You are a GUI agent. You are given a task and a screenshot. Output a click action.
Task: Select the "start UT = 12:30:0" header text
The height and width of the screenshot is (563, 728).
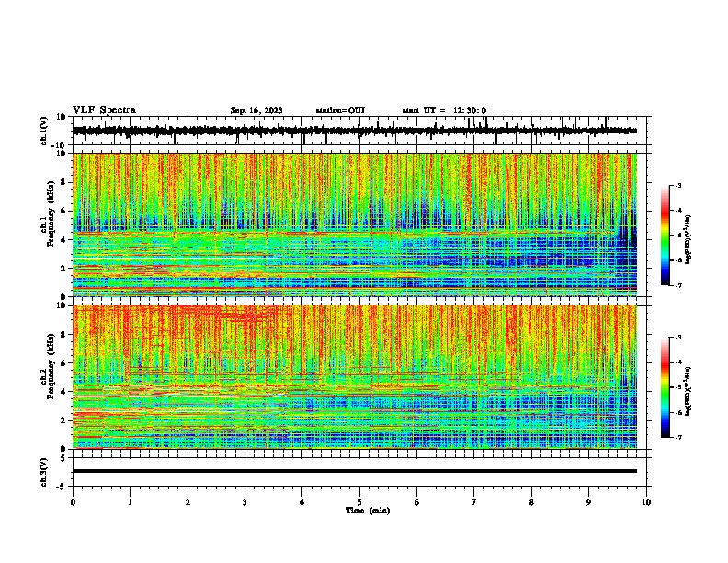pos(444,110)
